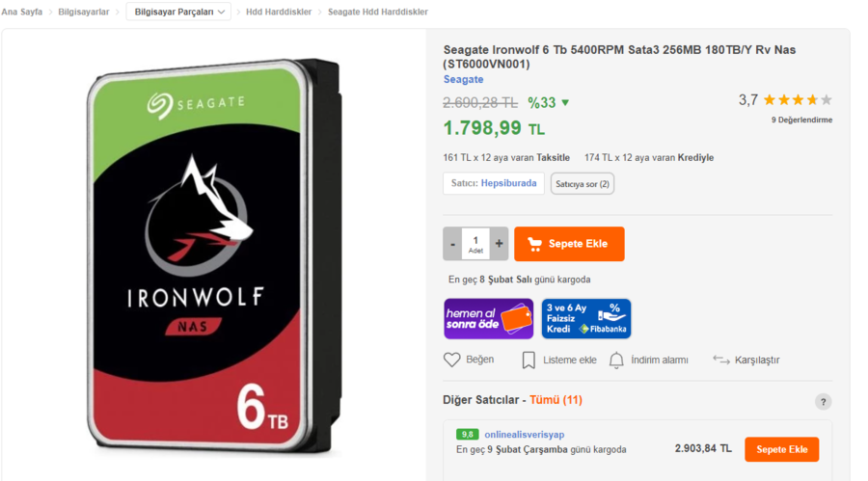Click the bookmark Listeme ekle icon
Image resolution: width=868 pixels, height=481 pixels.
(x=529, y=360)
